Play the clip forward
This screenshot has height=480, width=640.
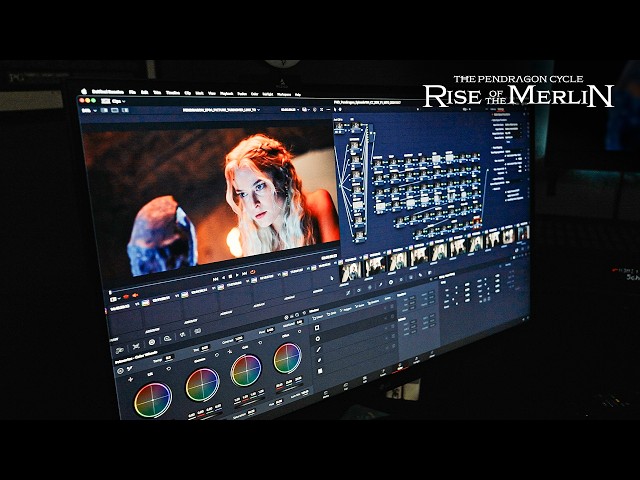pos(238,275)
